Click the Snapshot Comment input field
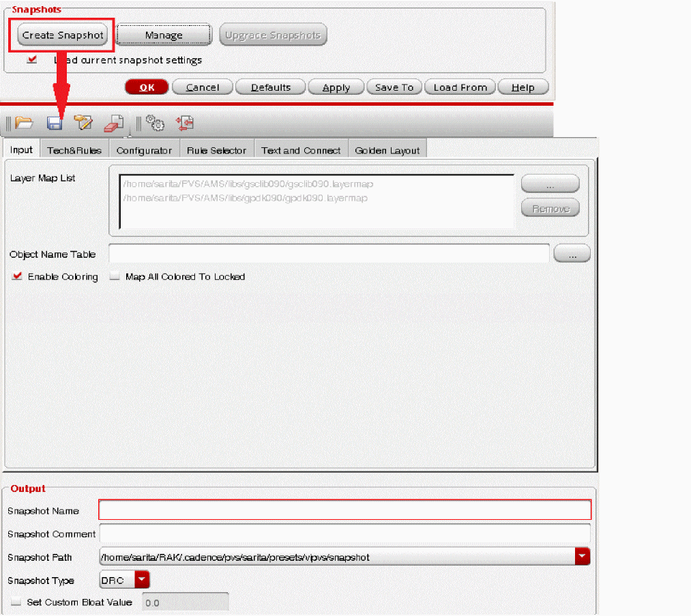691x616 pixels. [344, 533]
